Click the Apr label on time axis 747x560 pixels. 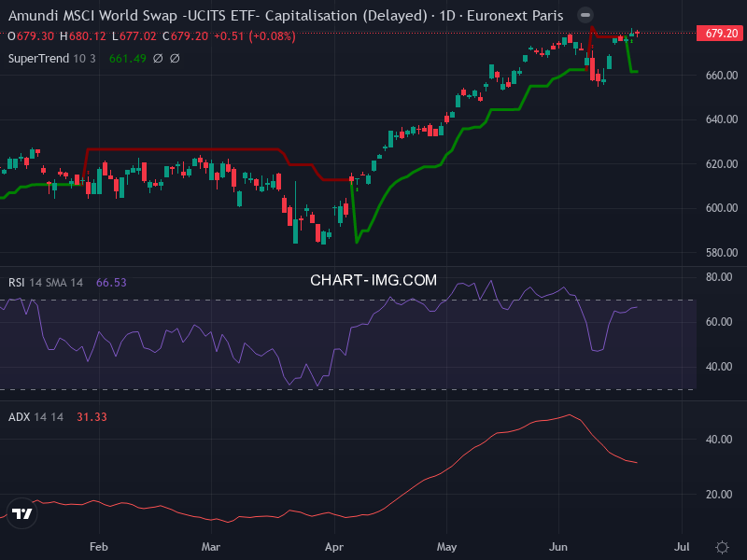pyautogui.click(x=334, y=547)
